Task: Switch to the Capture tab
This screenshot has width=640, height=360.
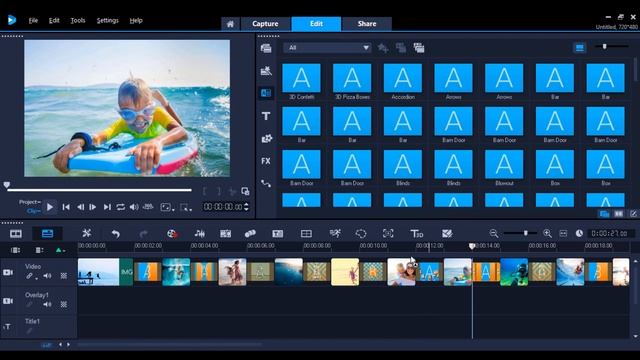Action: pos(265,24)
